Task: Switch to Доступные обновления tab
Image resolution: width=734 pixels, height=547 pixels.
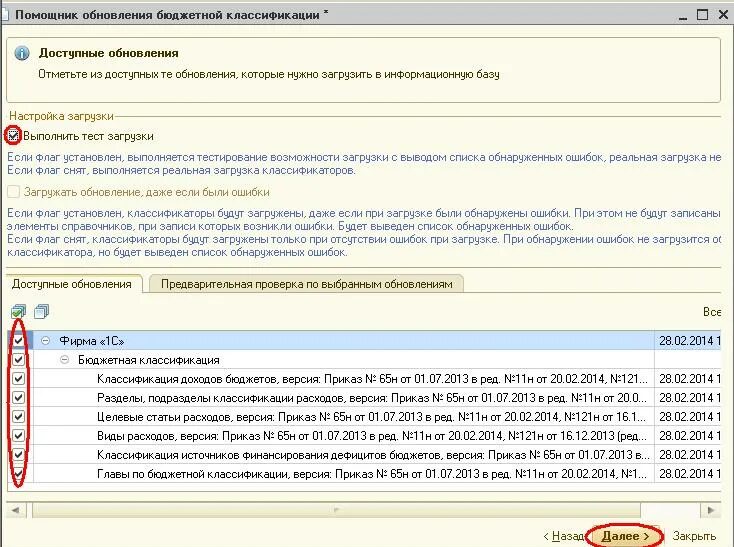Action: coord(72,284)
